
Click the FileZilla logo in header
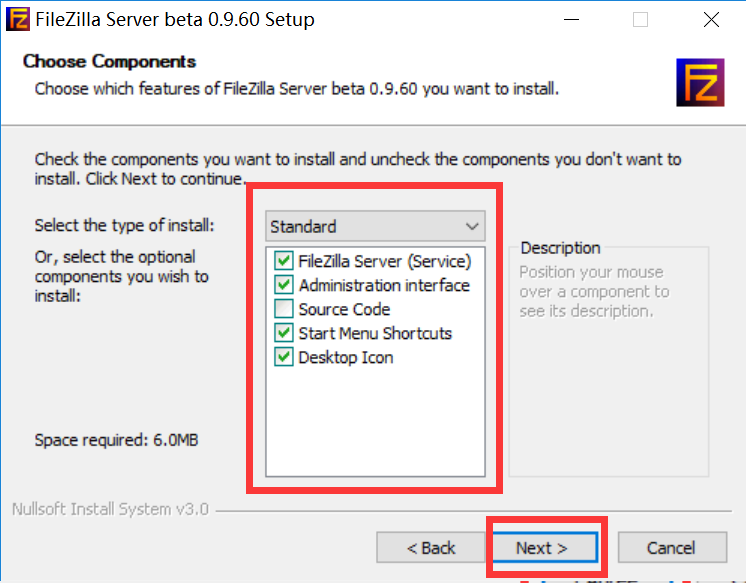700,82
